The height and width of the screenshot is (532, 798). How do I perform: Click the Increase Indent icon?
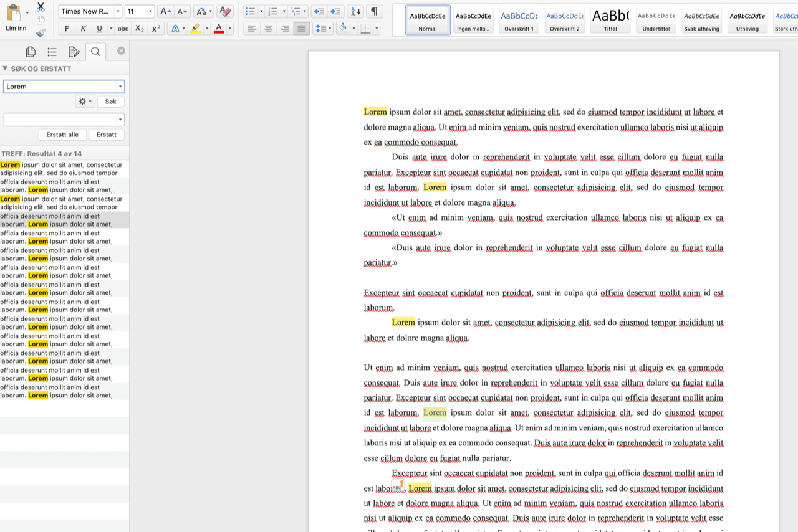point(335,11)
